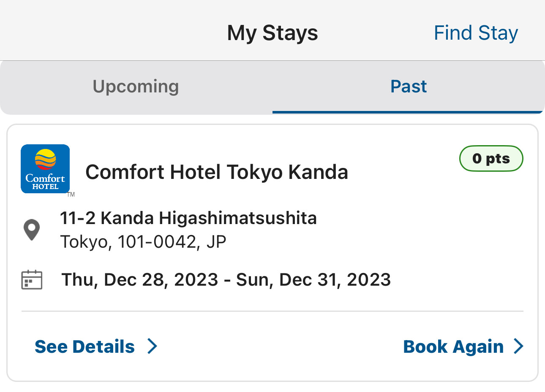Click the chevron beside See Details
The height and width of the screenshot is (392, 545).
pyautogui.click(x=152, y=346)
